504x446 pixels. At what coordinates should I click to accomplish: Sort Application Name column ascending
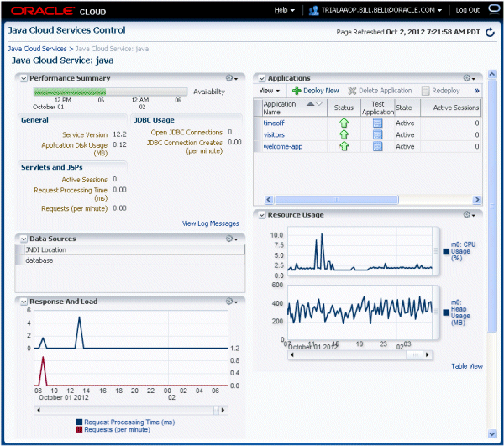(x=312, y=103)
